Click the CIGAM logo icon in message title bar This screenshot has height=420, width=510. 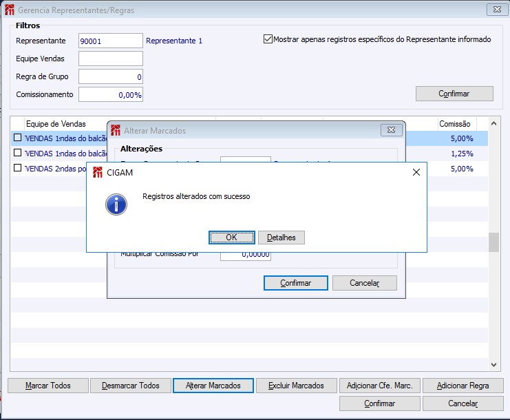pos(98,172)
